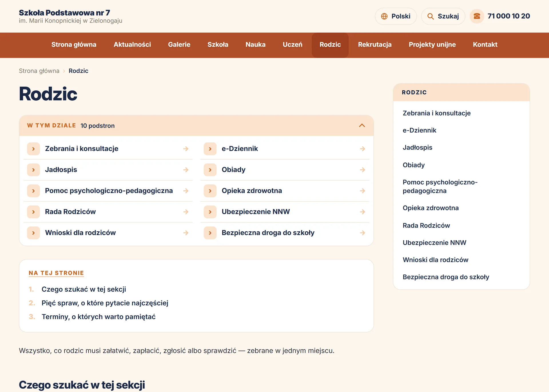Click arrow icon in the e-Dziennik row
Screen dimensions: 549x392
tap(363, 149)
